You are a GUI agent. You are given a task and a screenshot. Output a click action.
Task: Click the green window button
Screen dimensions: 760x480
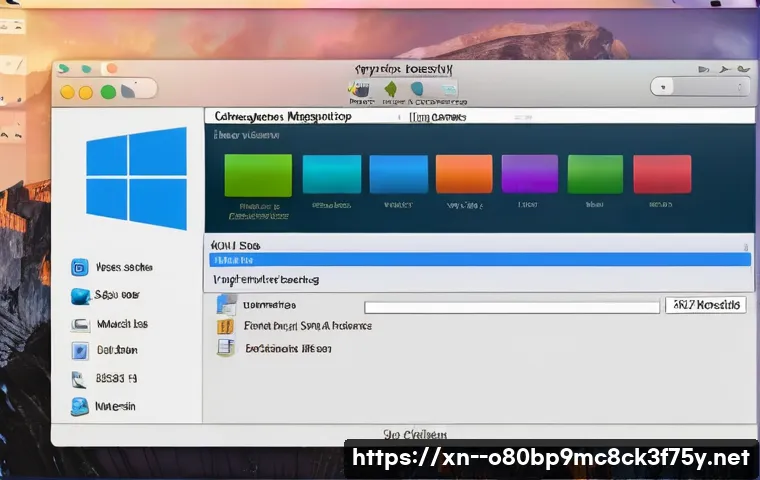click(x=108, y=92)
